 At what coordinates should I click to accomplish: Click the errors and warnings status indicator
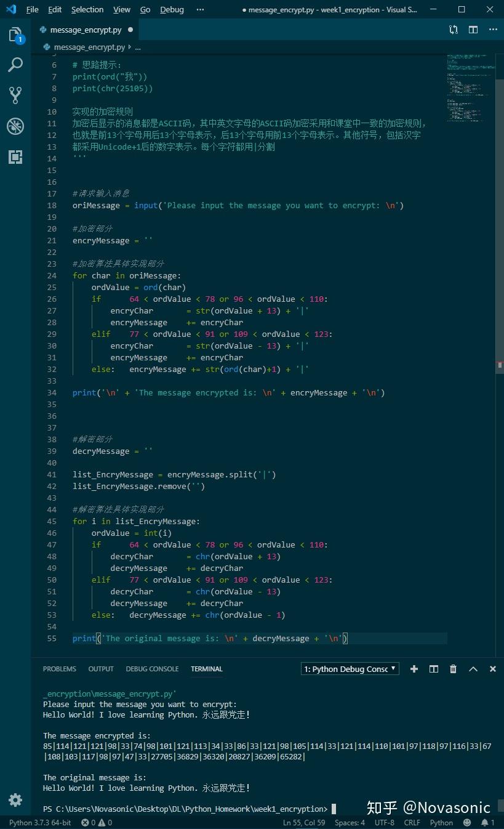pyautogui.click(x=97, y=823)
